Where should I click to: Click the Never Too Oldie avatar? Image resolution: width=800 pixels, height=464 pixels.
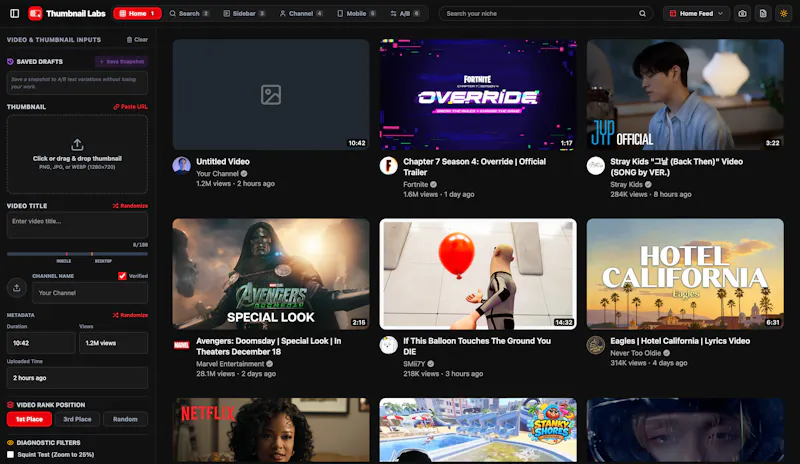pos(595,345)
